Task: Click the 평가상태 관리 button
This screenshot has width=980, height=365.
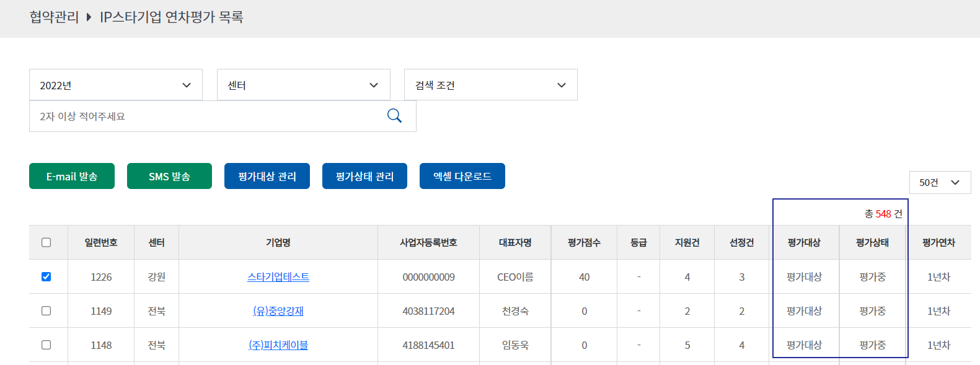Action: pos(364,176)
